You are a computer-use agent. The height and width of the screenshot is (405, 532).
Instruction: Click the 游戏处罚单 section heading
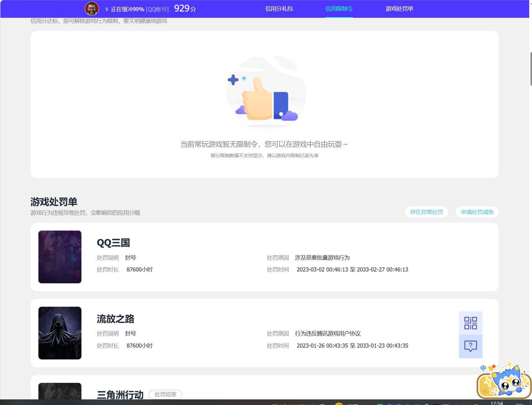54,202
